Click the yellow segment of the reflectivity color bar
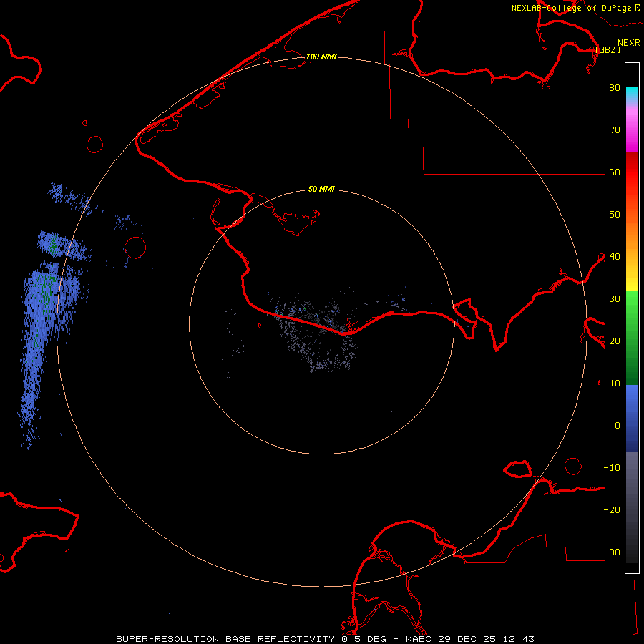The width and height of the screenshot is (644, 644). tap(632, 283)
